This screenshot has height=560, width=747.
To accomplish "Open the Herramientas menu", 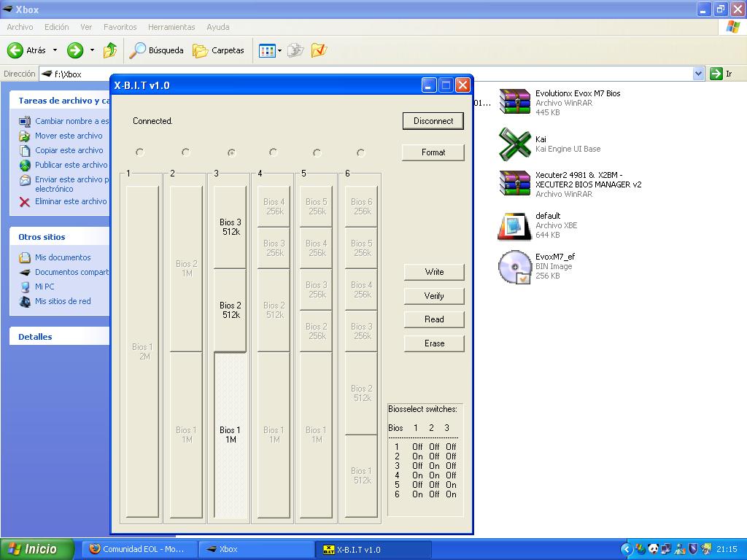I will pyautogui.click(x=171, y=27).
